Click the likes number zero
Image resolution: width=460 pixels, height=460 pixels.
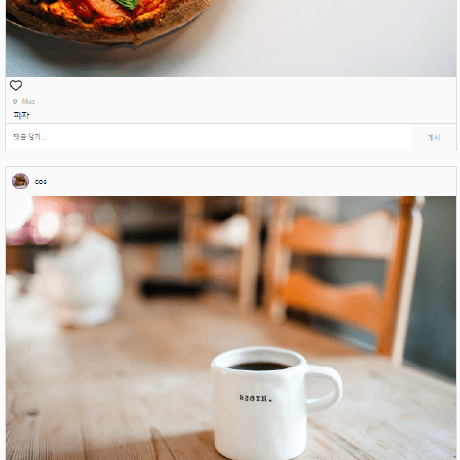click(x=15, y=101)
